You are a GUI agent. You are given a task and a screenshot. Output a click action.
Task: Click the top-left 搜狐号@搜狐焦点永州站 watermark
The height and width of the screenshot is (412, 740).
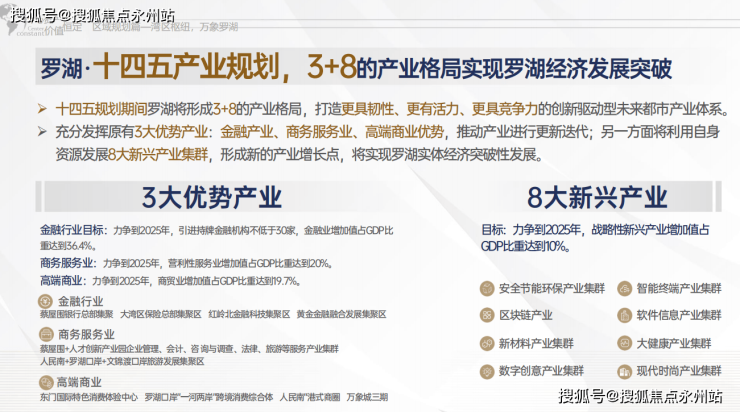pyautogui.click(x=92, y=15)
